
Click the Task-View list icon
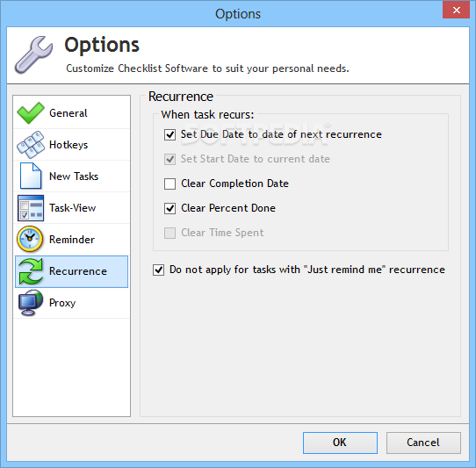[x=31, y=208]
